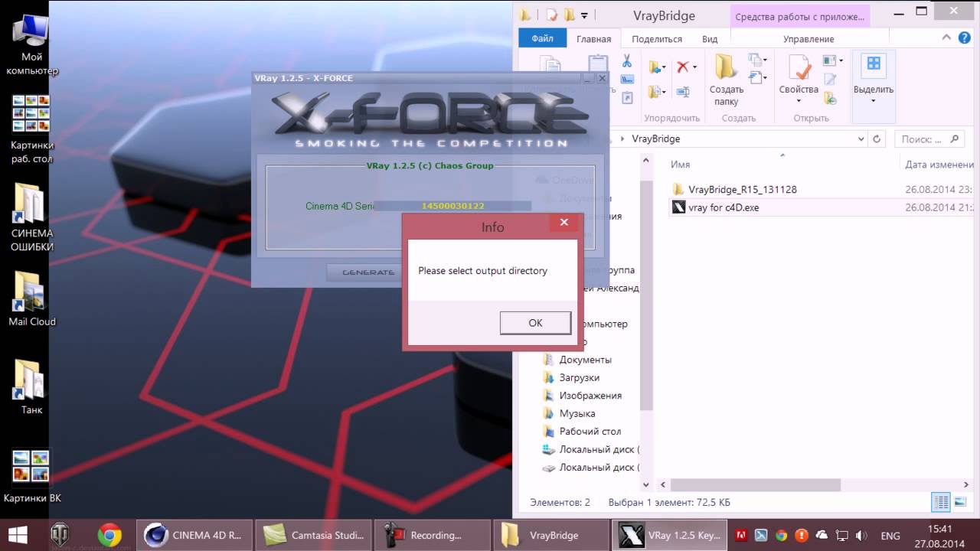Click the horizontal scrollbar in file list
The width and height of the screenshot is (980, 551).
(x=756, y=485)
